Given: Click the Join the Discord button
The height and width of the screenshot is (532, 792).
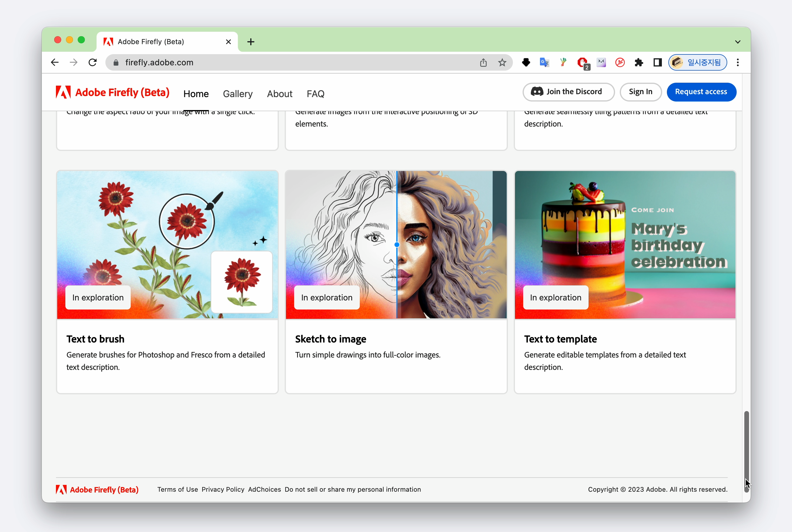Looking at the screenshot, I should tap(569, 92).
